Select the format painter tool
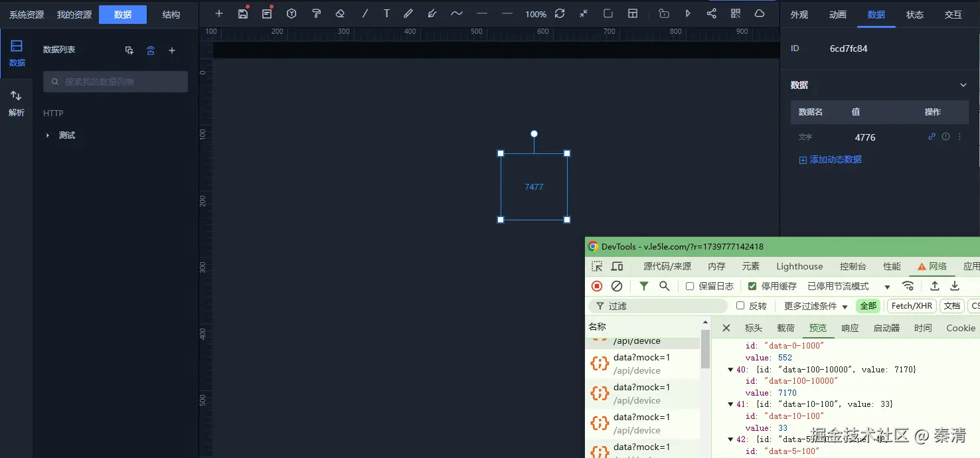The height and width of the screenshot is (458, 980). (316, 14)
